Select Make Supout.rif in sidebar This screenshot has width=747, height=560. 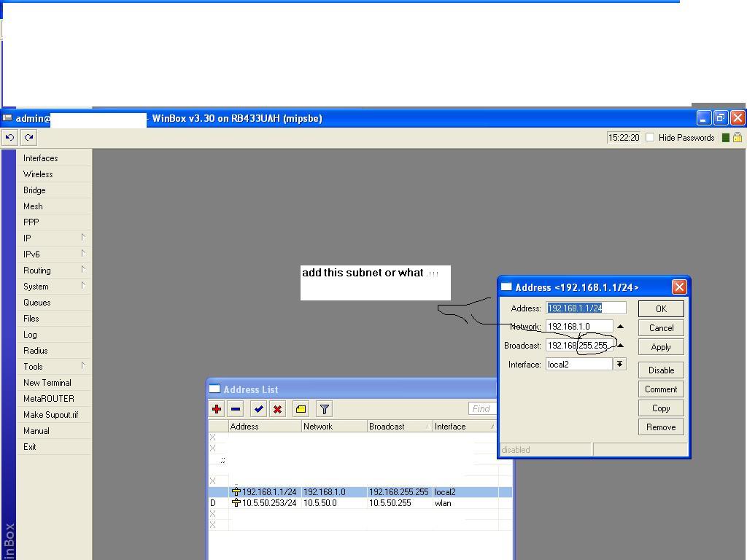pos(53,415)
